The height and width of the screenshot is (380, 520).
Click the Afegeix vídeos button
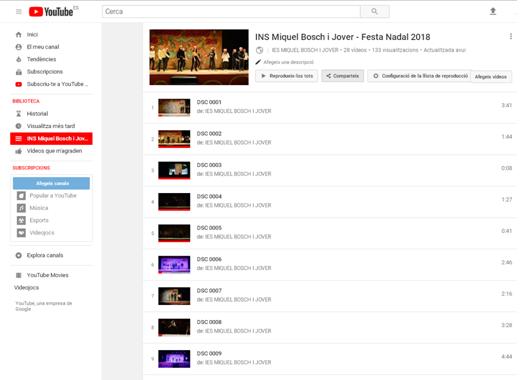coord(491,77)
